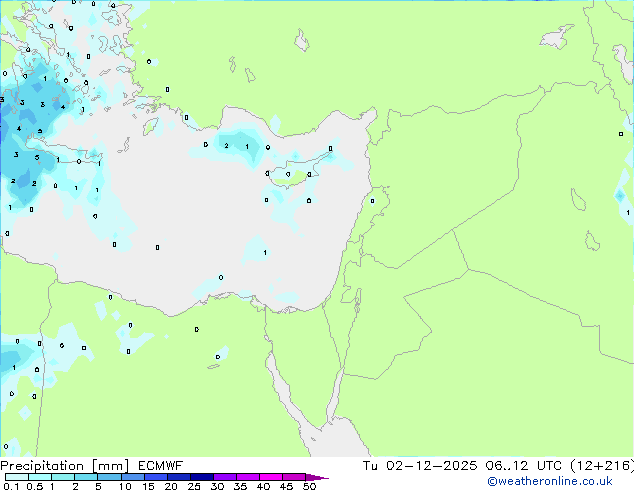This screenshot has width=634, height=490.
Task: Click the "Precipitation" title word
Action: pos(42,466)
